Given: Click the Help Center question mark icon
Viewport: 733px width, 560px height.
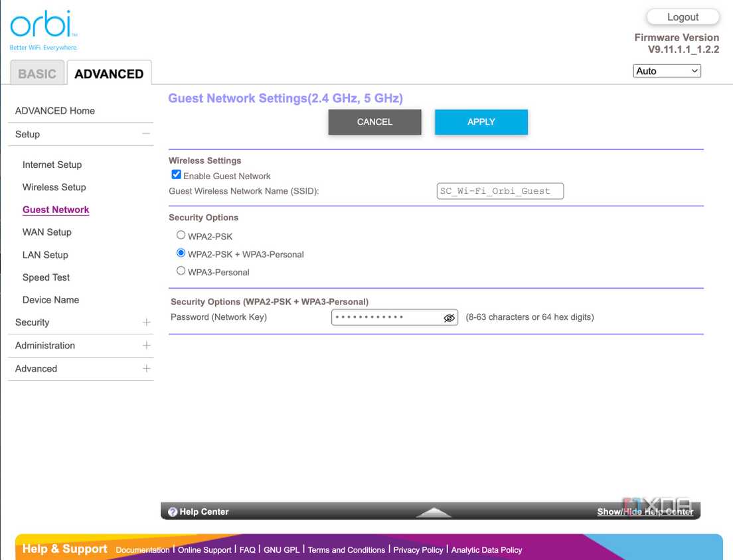Looking at the screenshot, I should [173, 512].
